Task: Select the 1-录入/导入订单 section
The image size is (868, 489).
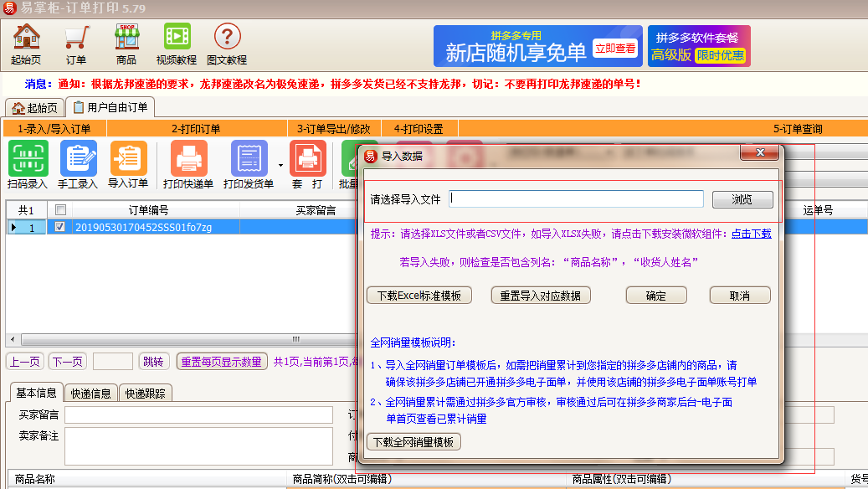Action: point(54,128)
